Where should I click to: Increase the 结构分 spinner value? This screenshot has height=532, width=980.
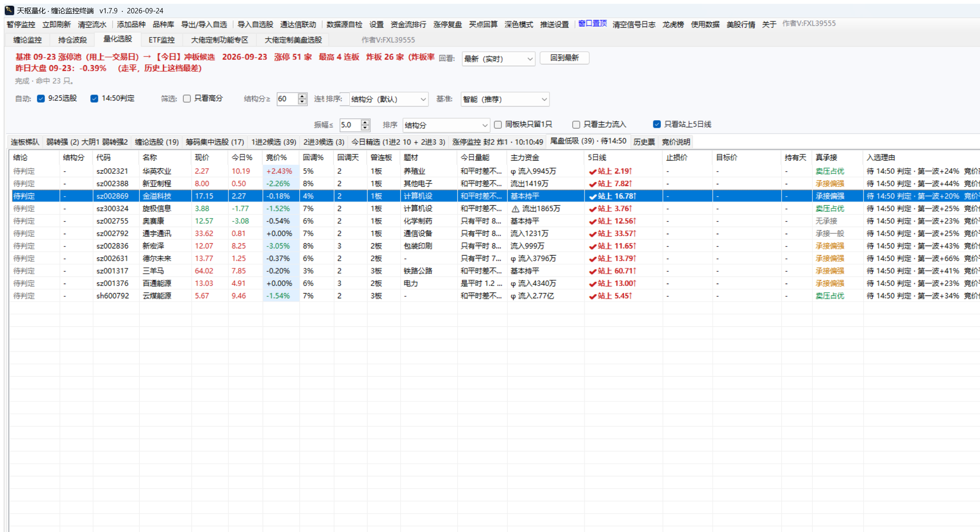(302, 96)
